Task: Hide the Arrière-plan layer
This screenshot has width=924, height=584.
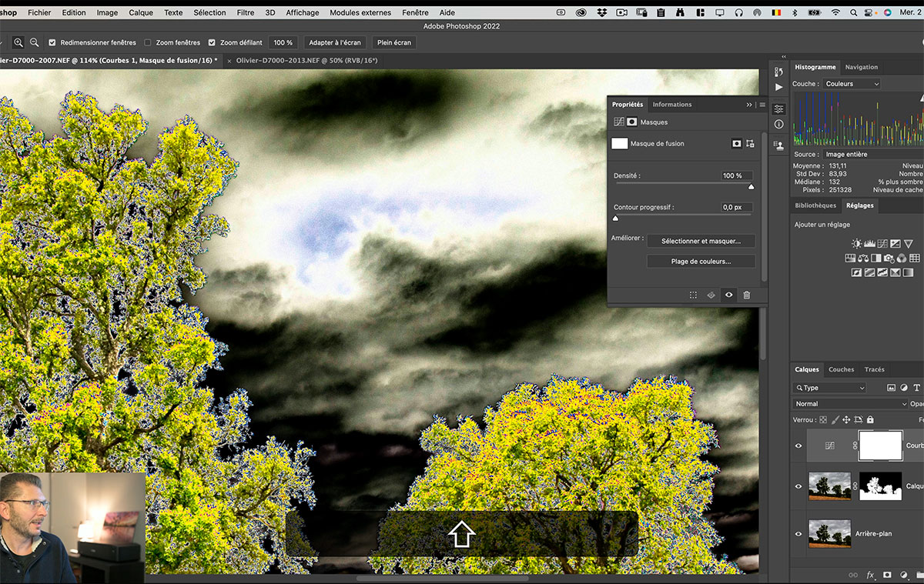Action: coord(798,533)
